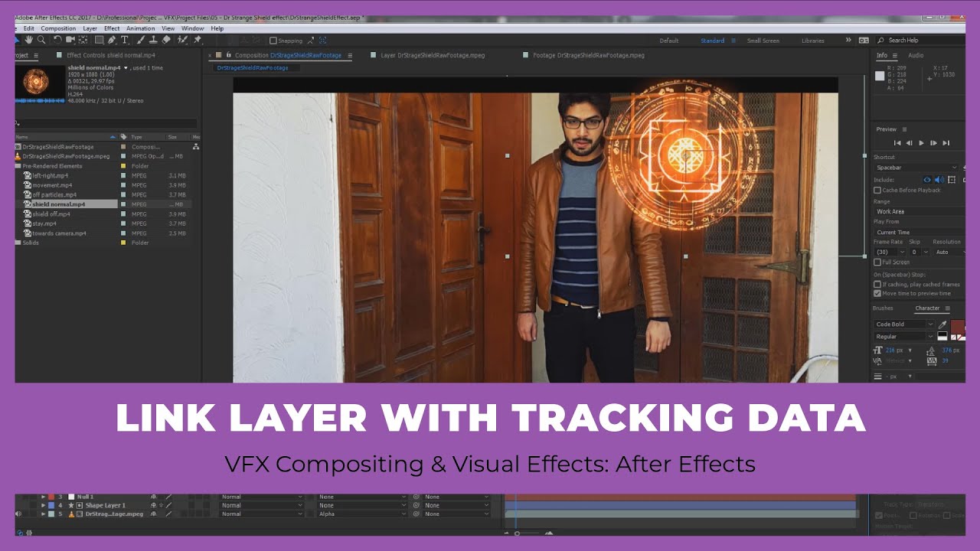Switch to the Default workspace
Viewport: 980px width, 551px height.
(669, 41)
